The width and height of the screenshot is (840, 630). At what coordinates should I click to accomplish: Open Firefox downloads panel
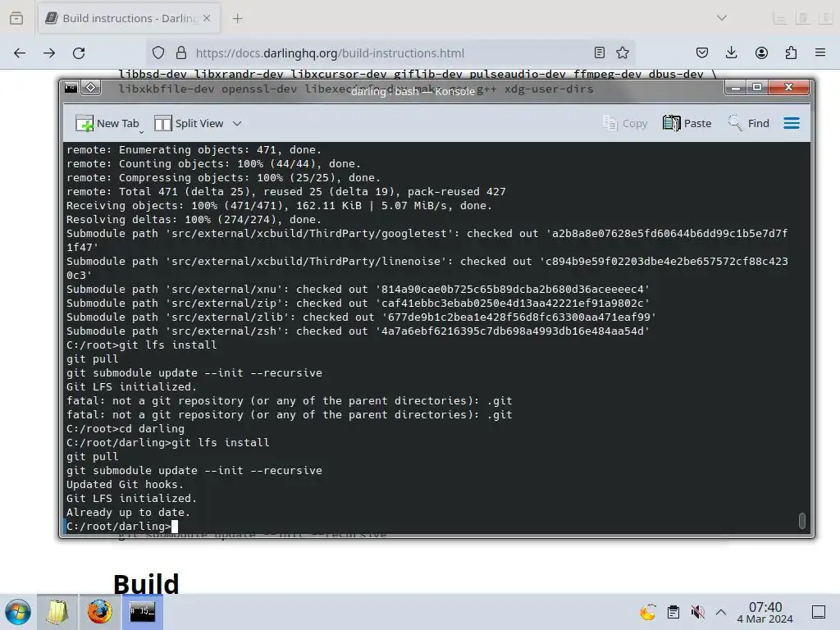tap(731, 53)
